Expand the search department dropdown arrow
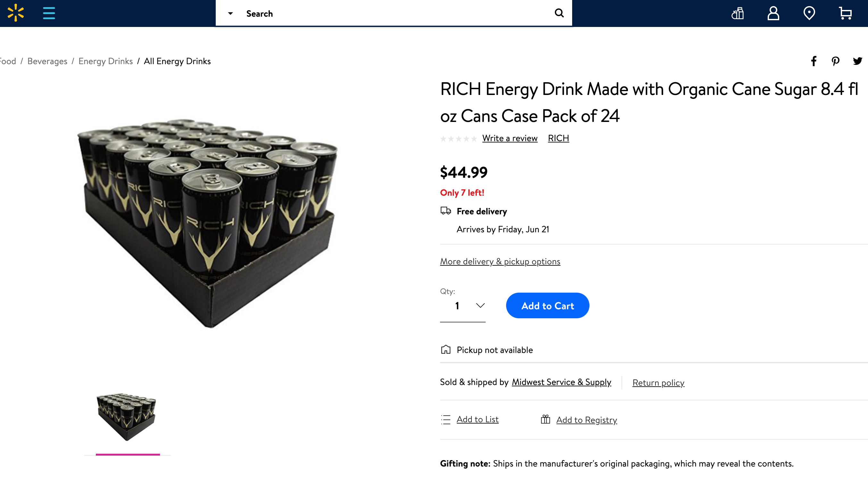 [230, 13]
